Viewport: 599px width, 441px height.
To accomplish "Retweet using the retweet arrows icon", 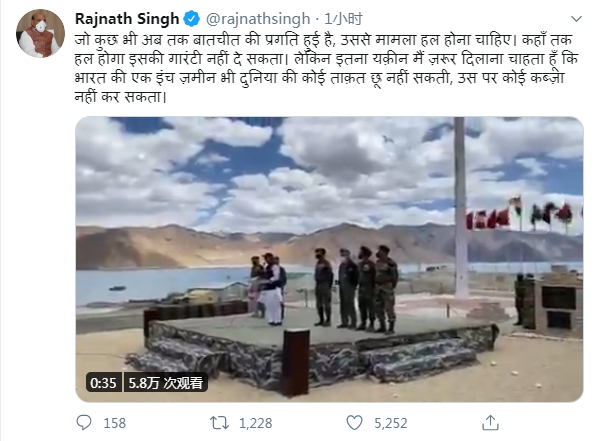I will click(x=219, y=423).
